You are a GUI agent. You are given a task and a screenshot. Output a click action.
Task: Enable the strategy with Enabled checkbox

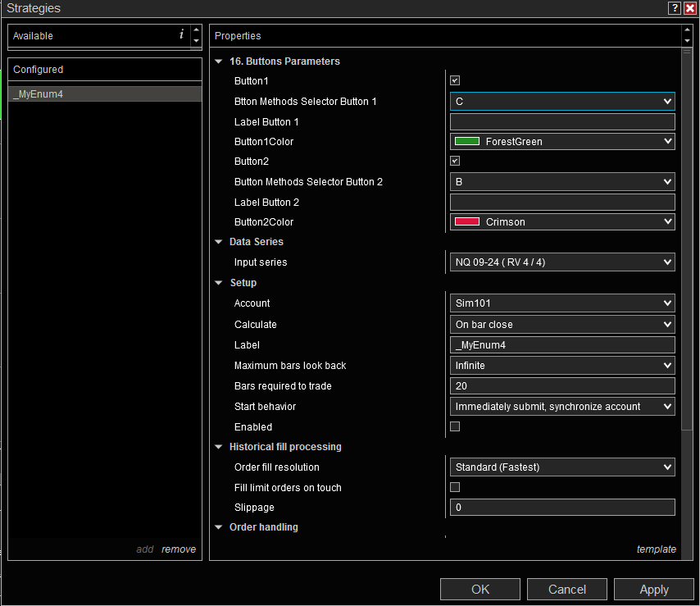tap(455, 426)
